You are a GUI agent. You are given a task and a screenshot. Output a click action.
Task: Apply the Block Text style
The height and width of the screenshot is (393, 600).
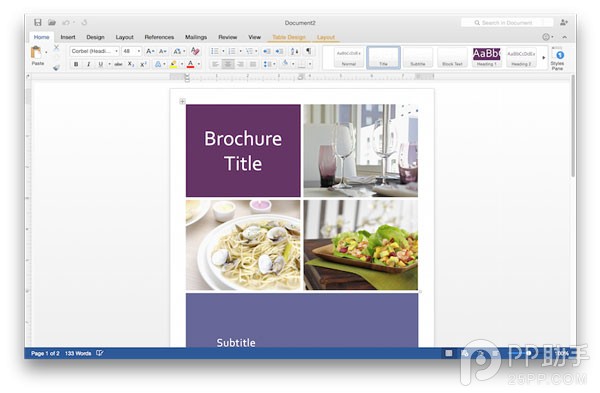(452, 58)
